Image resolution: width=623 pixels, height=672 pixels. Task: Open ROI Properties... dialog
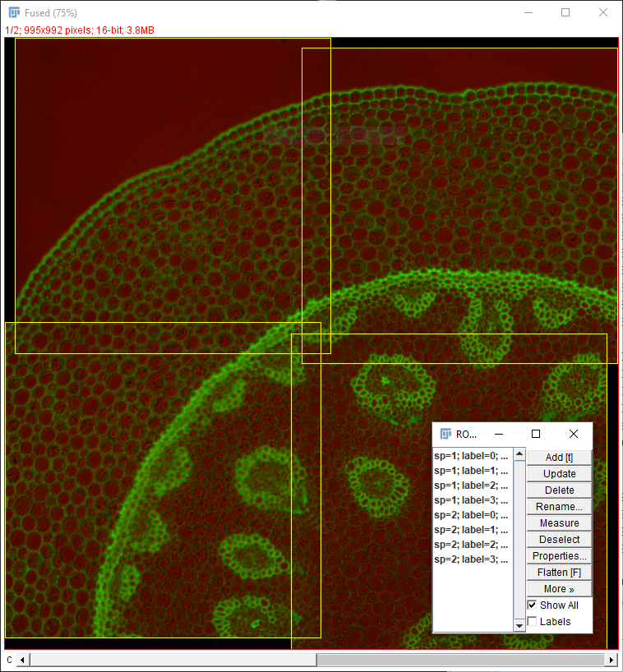[559, 556]
